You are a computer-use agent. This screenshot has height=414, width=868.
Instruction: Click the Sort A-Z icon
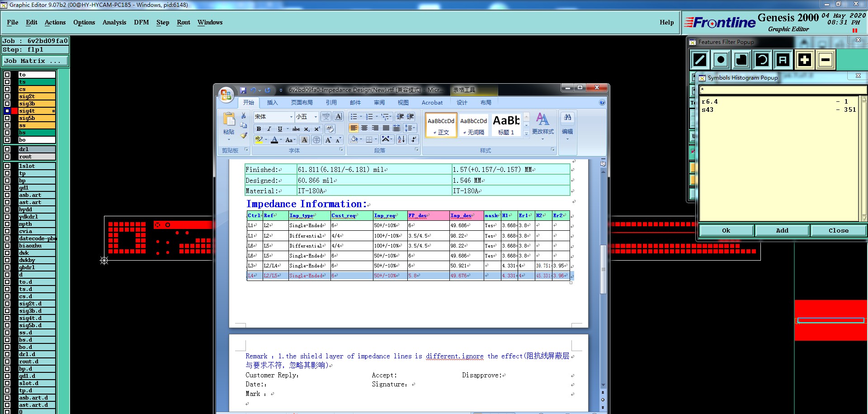[x=401, y=139]
